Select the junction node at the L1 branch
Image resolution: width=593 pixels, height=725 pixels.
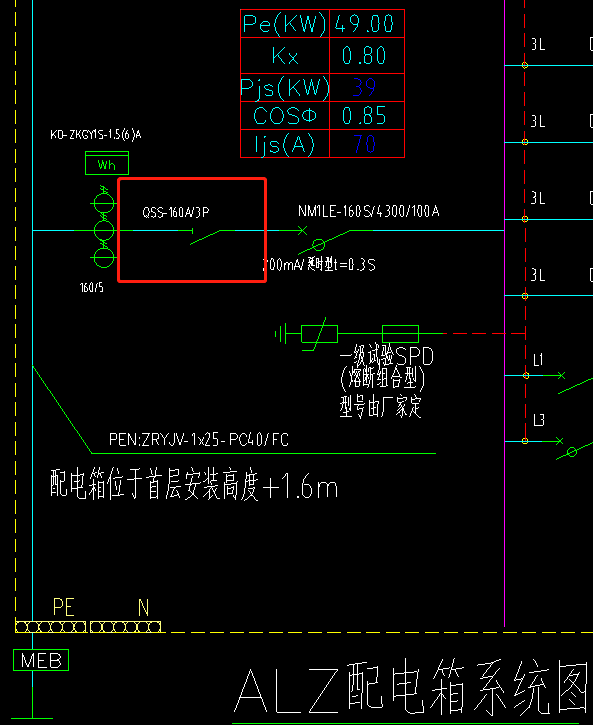point(526,375)
